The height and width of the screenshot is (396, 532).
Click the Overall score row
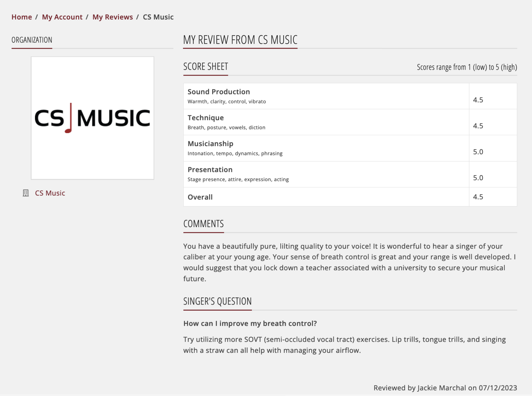(350, 197)
